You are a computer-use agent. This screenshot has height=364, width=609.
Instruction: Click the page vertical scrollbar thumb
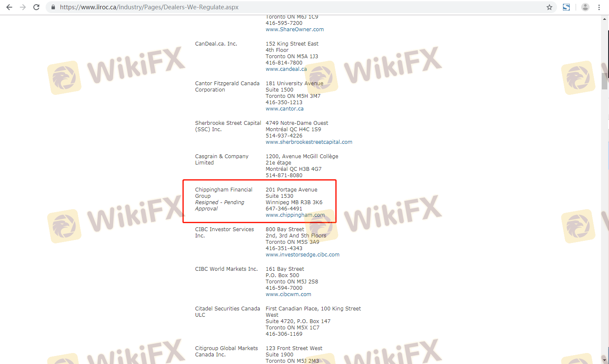pyautogui.click(x=605, y=81)
